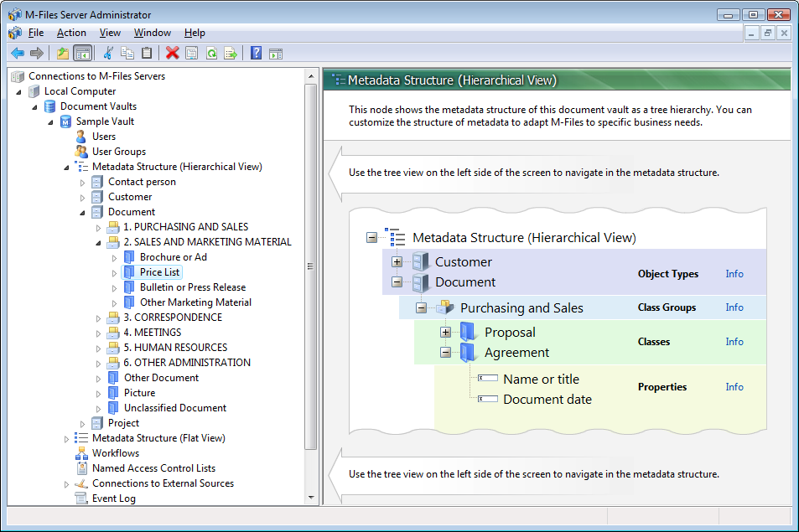This screenshot has width=799, height=532.
Task: Minimize the inner MMC child window
Action: click(x=750, y=33)
